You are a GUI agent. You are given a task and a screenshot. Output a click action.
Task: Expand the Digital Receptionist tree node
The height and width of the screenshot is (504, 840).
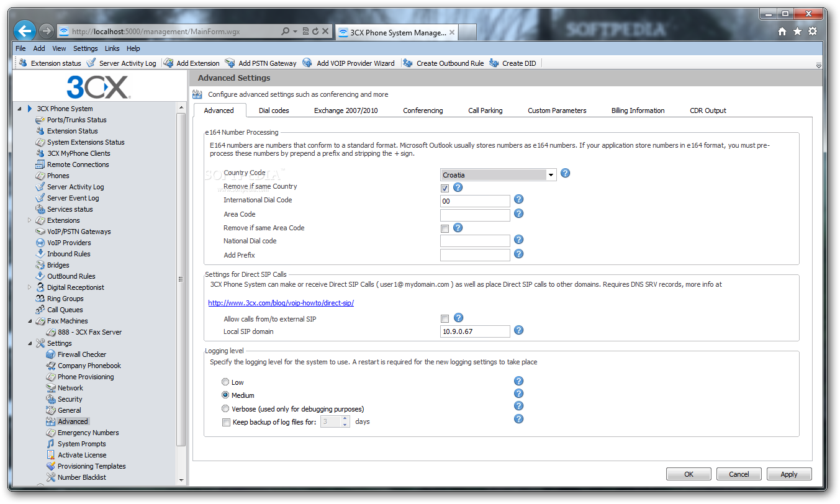point(30,287)
